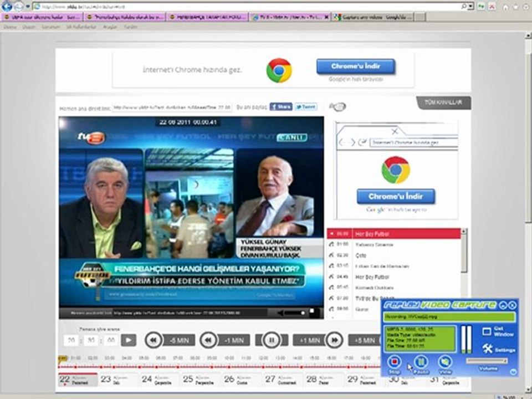
Task: Open the Yardım menu
Action: pos(131,27)
